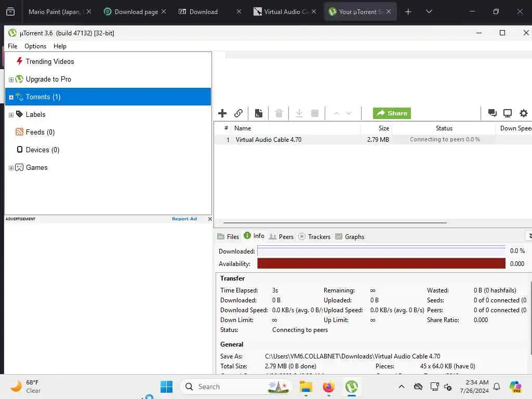Screen dimensions: 532x399
Task: Switch to the Peers tab
Action: pyautogui.click(x=281, y=236)
